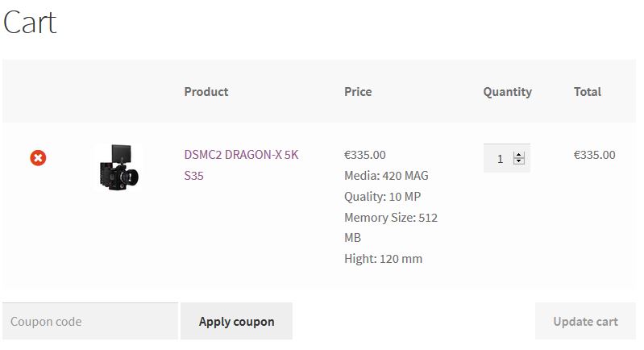Select the €335.00 amount under Total
Screen dimensions: 644x350
[x=594, y=155]
